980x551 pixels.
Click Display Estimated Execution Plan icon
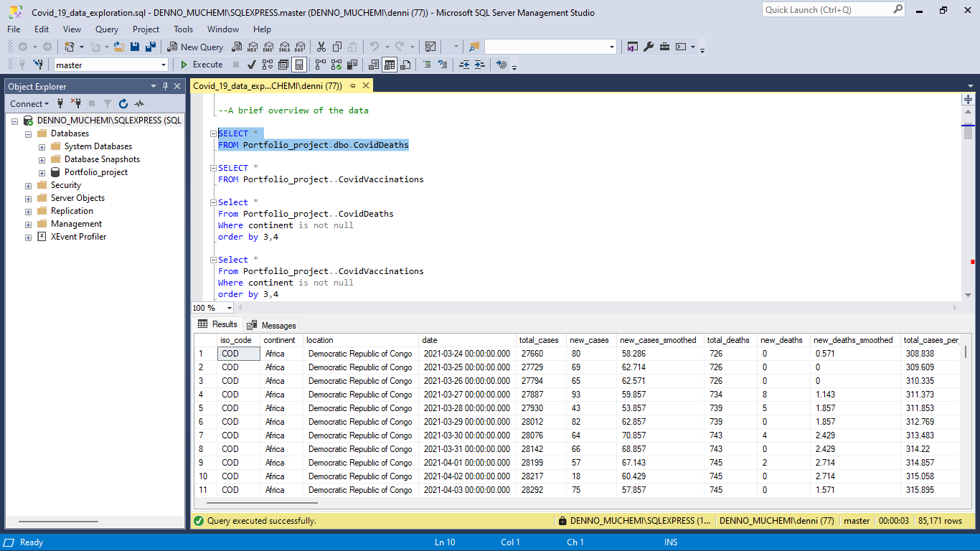pyautogui.click(x=268, y=65)
